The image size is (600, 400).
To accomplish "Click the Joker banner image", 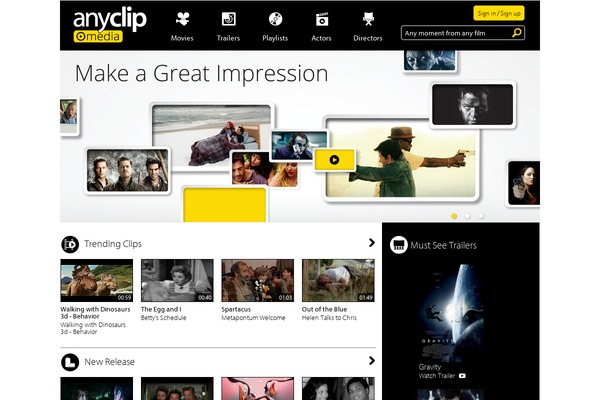I will coord(299,145).
